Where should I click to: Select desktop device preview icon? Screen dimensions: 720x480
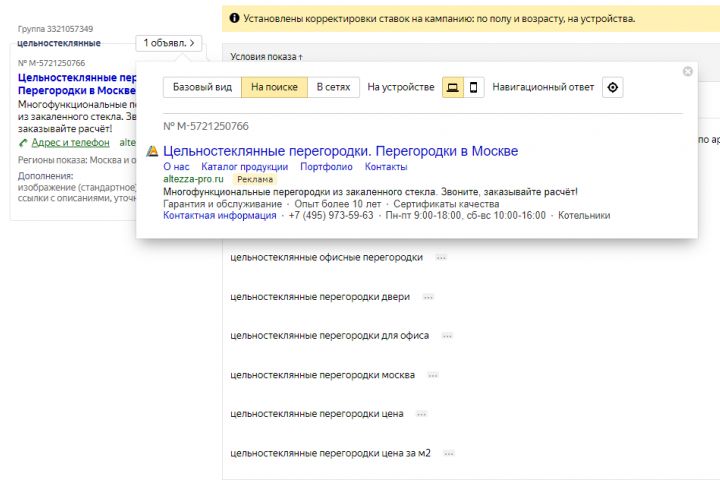click(453, 87)
